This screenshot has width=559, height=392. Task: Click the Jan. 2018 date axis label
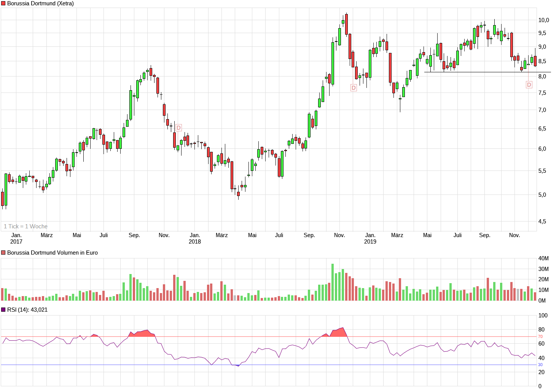(x=195, y=238)
